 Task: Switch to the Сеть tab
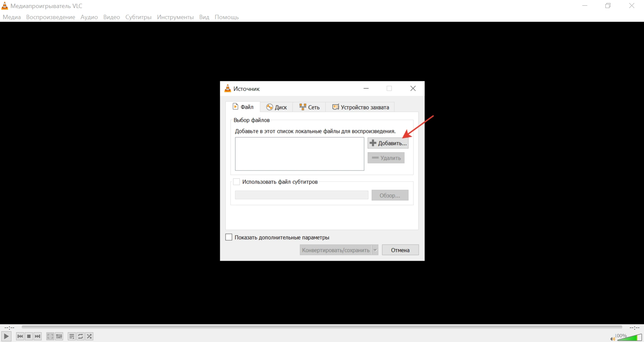pyautogui.click(x=309, y=107)
